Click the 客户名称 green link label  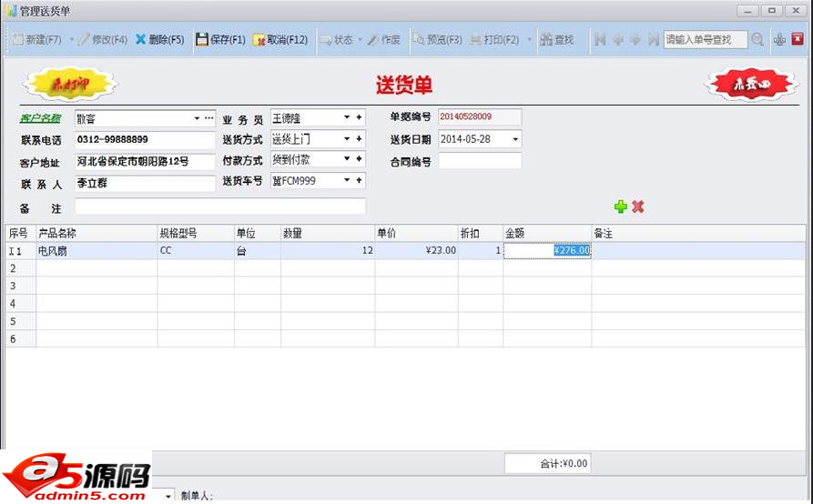pos(40,118)
